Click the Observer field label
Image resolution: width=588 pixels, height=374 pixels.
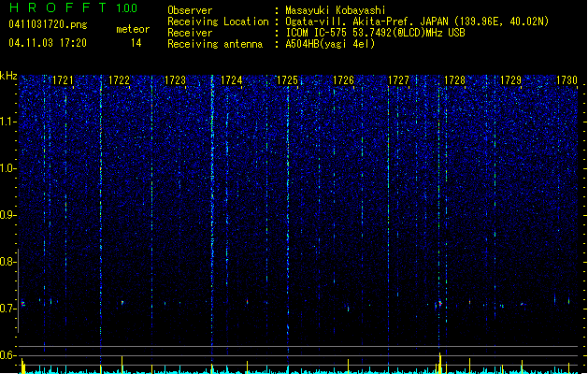190,10
